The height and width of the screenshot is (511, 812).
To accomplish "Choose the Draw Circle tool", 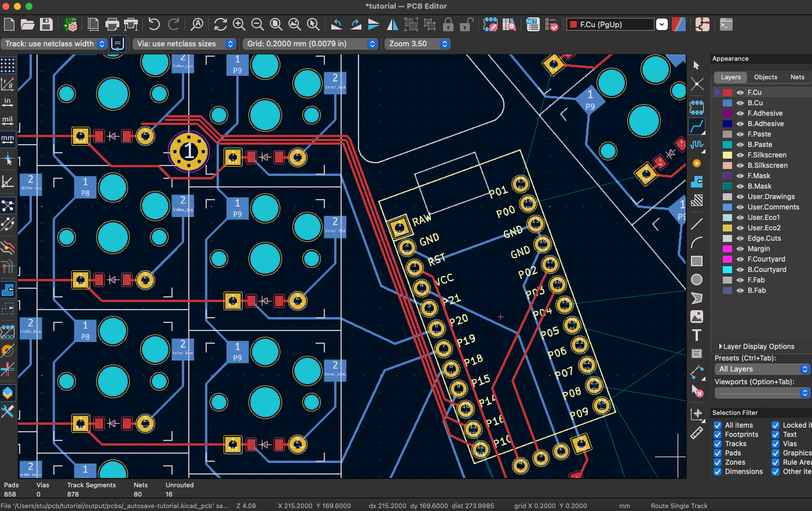I will coord(697,280).
